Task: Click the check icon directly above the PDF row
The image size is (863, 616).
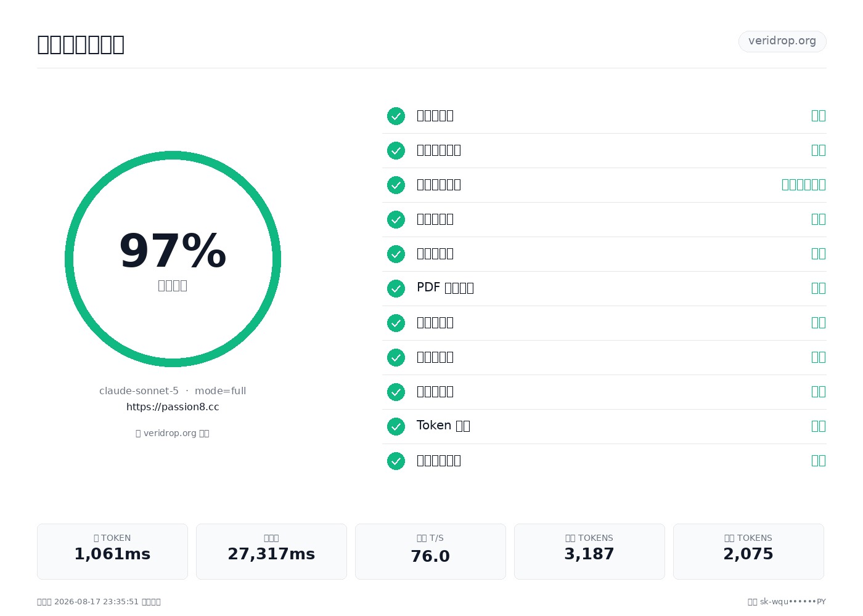Action: tap(396, 254)
